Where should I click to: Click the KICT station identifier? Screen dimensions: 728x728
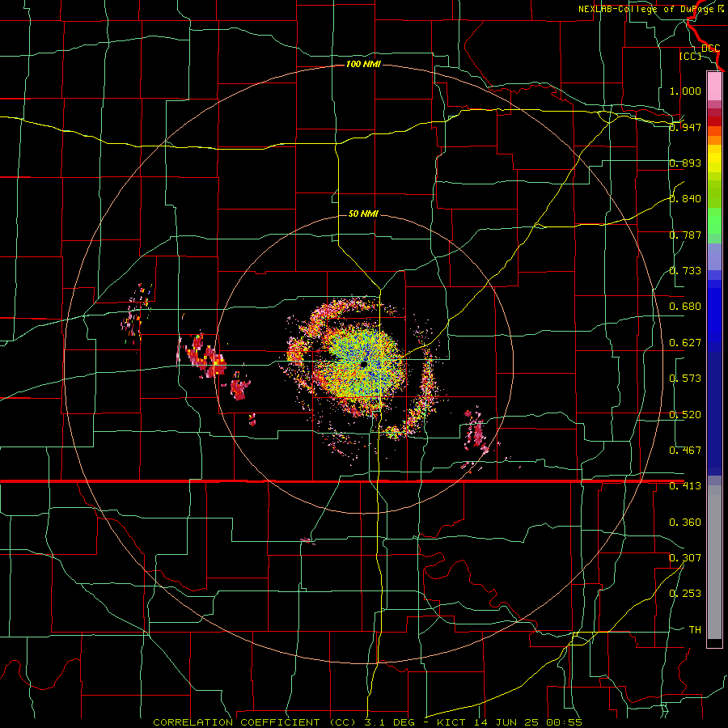(451, 722)
